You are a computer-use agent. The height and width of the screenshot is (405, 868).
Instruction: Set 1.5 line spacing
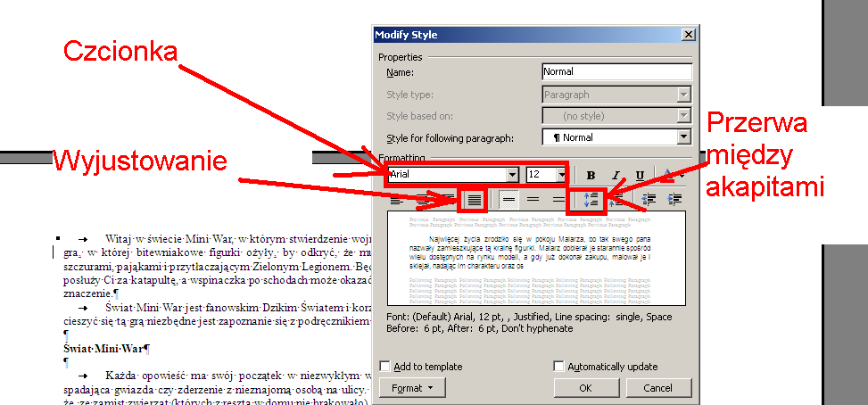(533, 200)
